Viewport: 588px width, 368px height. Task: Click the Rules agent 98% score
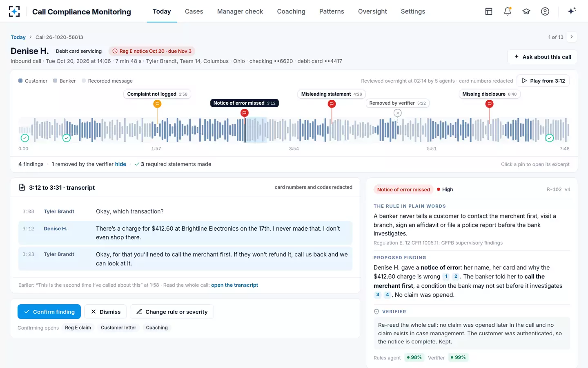[414, 357]
